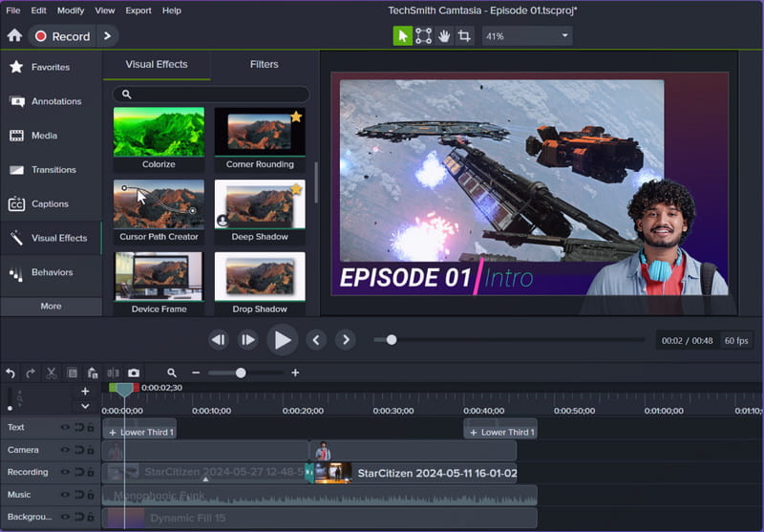Viewport: 764px width, 532px height.
Task: Copy selected media on timeline toolbar
Action: [73, 373]
